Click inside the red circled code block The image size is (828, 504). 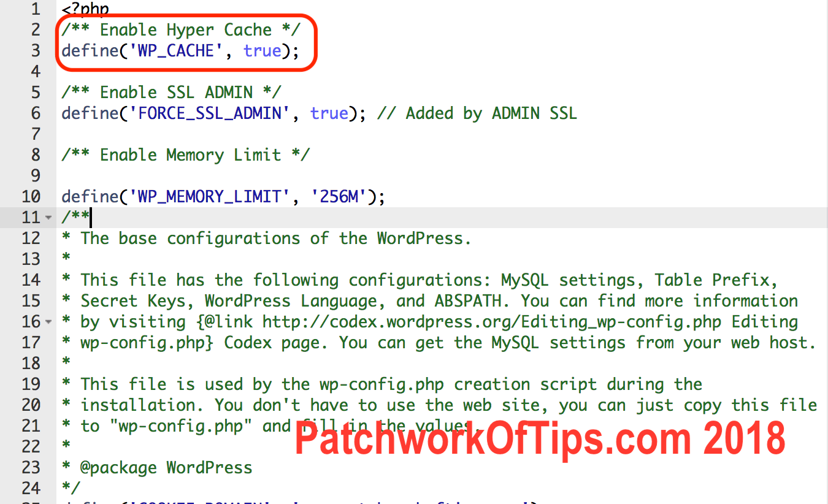click(184, 40)
